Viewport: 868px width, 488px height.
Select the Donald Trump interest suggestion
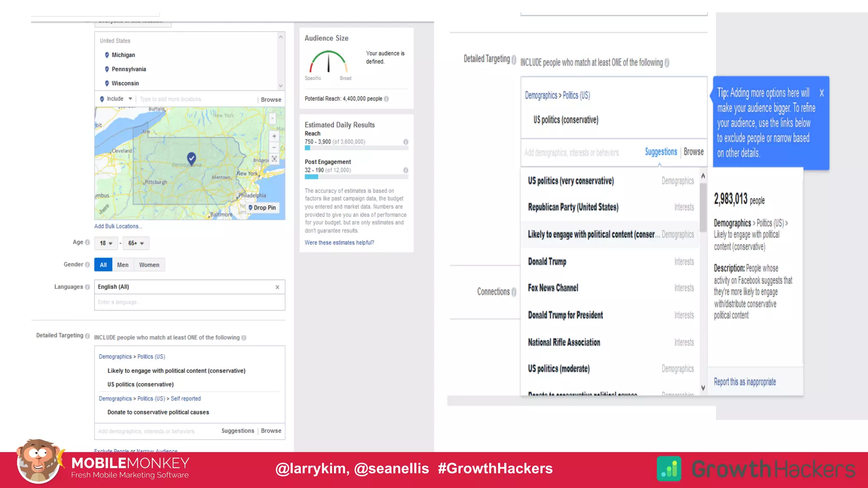pyautogui.click(x=611, y=262)
